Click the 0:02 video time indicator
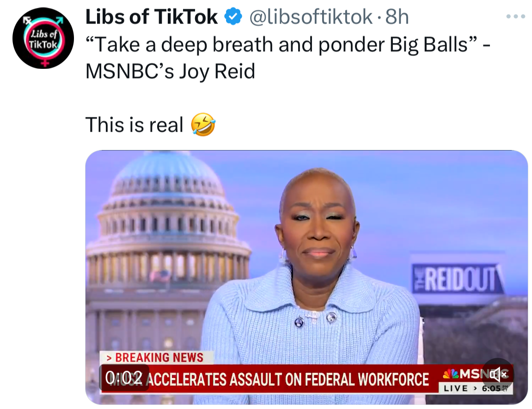 [124, 378]
